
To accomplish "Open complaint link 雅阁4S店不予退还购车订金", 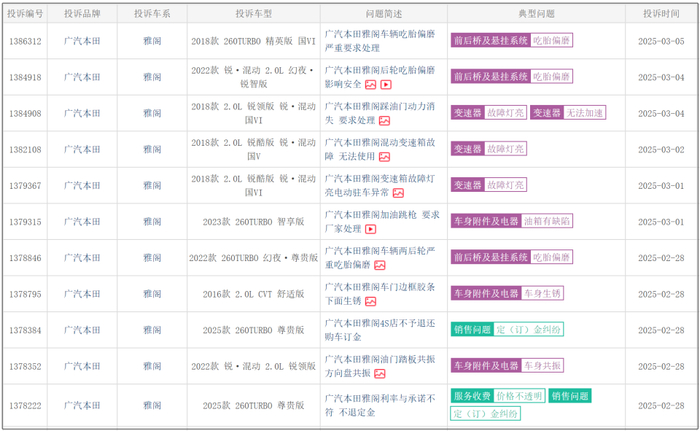I will 380,330.
